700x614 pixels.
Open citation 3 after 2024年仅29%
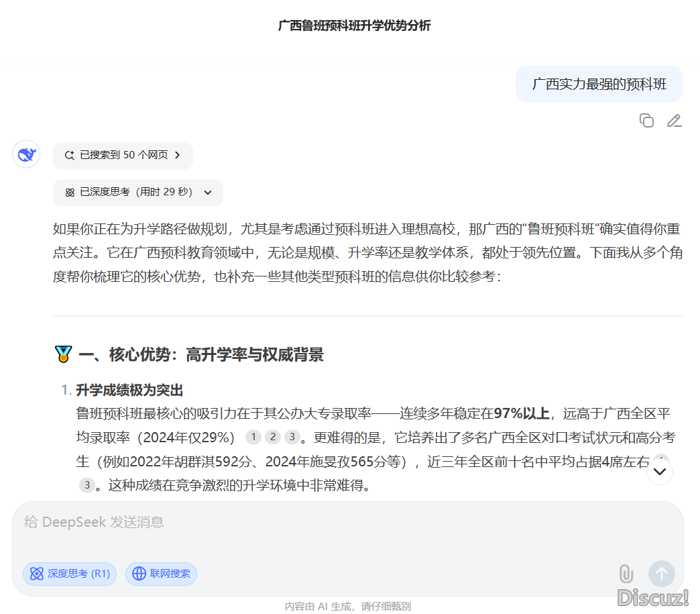coord(292,437)
